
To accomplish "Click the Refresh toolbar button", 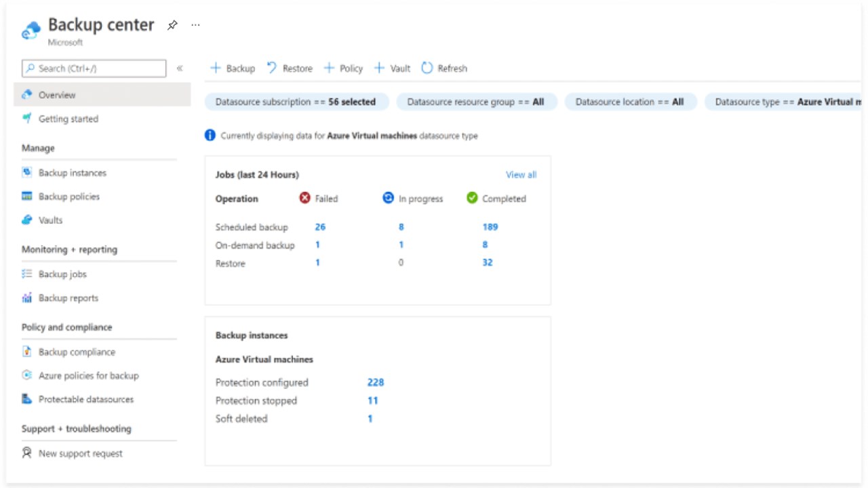I will coord(444,68).
